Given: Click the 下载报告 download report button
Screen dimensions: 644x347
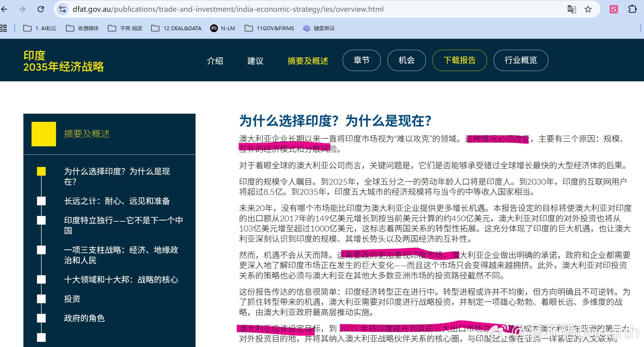Looking at the screenshot, I should (x=459, y=60).
